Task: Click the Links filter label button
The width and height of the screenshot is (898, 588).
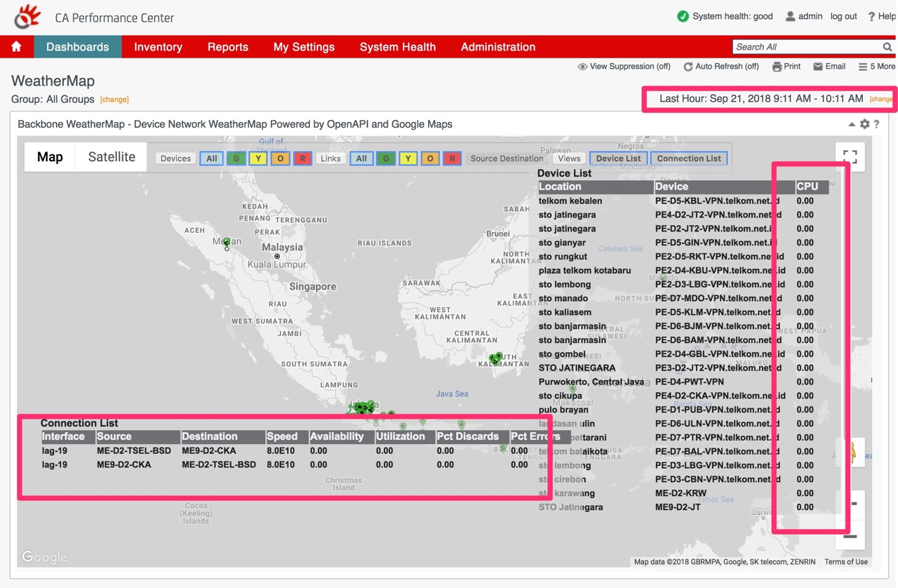Action: click(330, 159)
